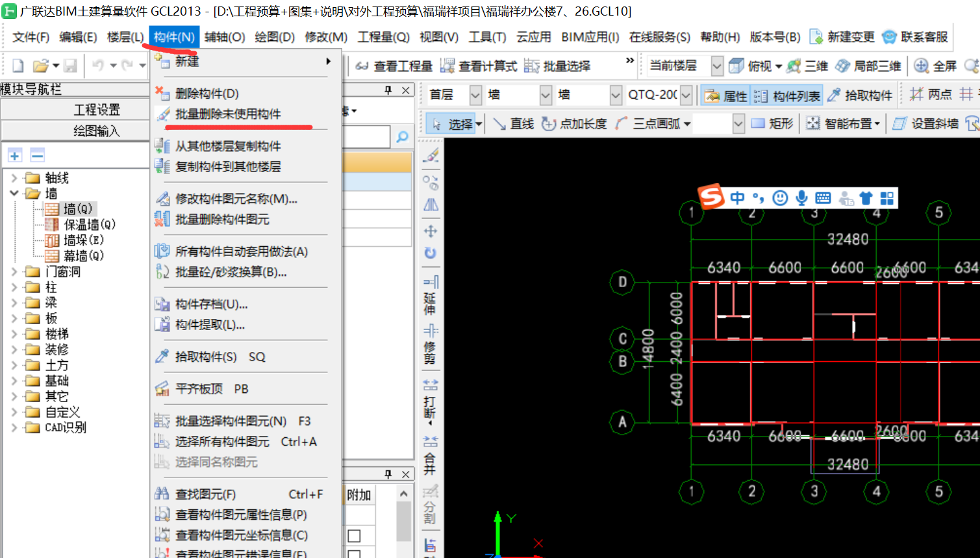
Task: Open 查看计算式 tool
Action: (479, 66)
